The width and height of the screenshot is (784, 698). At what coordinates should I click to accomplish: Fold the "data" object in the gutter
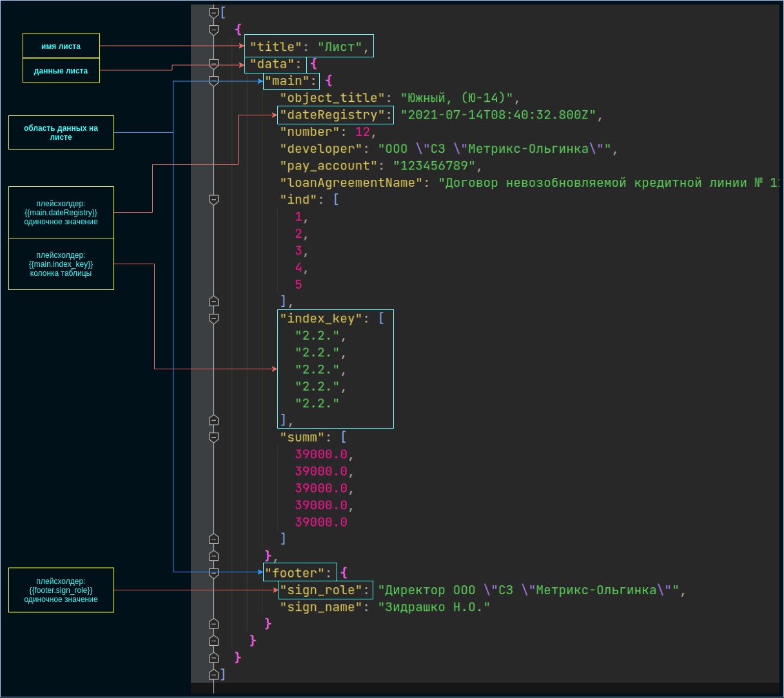(x=214, y=64)
